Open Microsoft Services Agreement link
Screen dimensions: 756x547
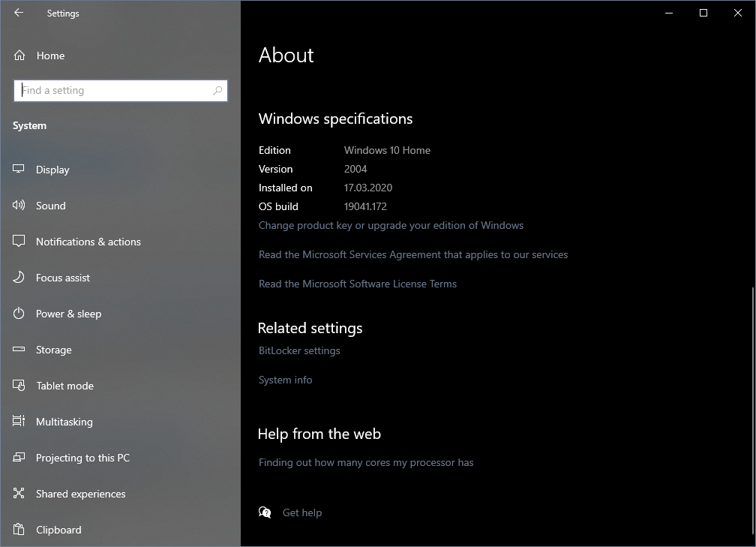coord(413,254)
